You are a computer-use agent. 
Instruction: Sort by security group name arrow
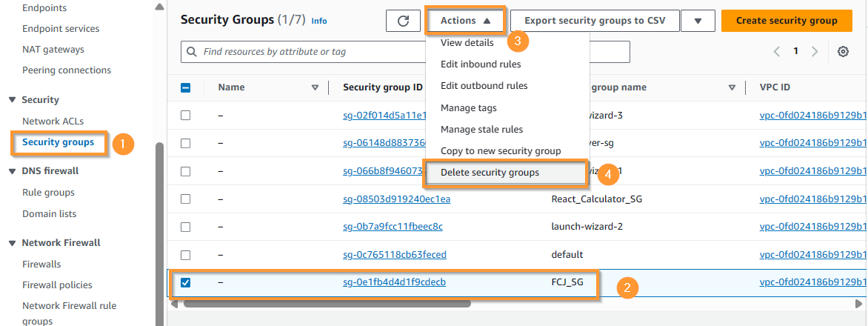click(x=732, y=87)
